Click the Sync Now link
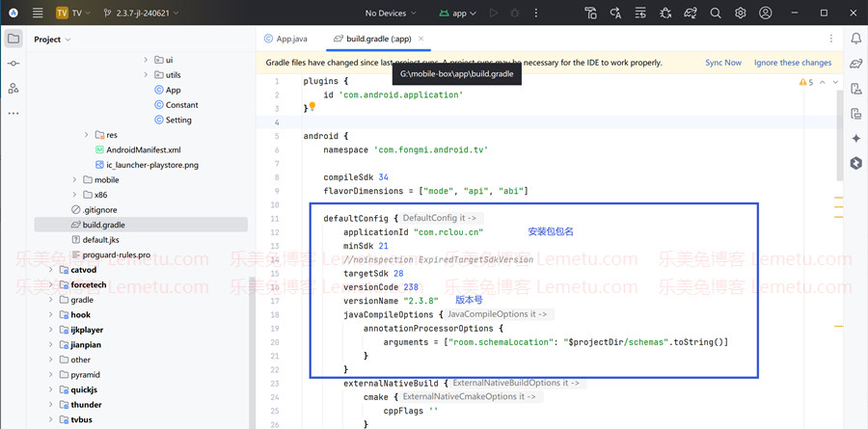This screenshot has height=429, width=868. [723, 63]
